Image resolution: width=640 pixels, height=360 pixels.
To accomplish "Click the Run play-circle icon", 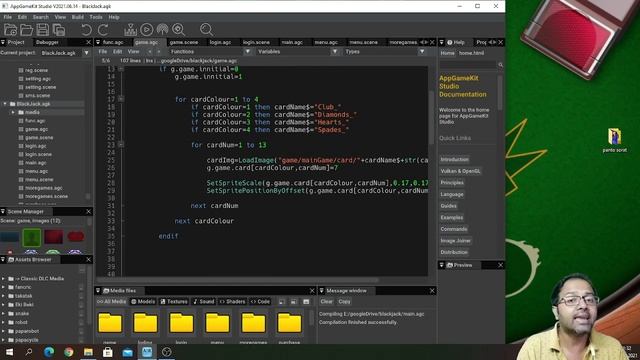I will point(147,29).
